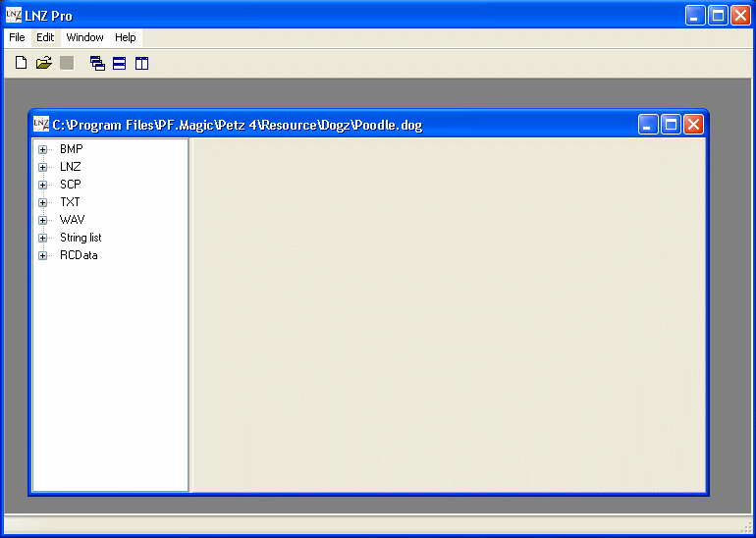Expand the TXT tree node
Screen dimensions: 756x538
pos(42,203)
